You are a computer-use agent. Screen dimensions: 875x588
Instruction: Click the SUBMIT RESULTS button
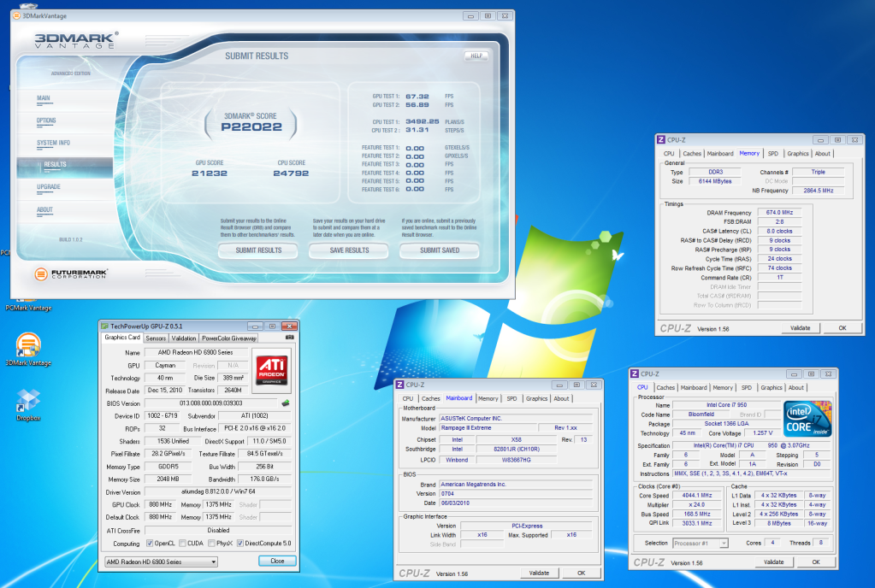click(258, 250)
